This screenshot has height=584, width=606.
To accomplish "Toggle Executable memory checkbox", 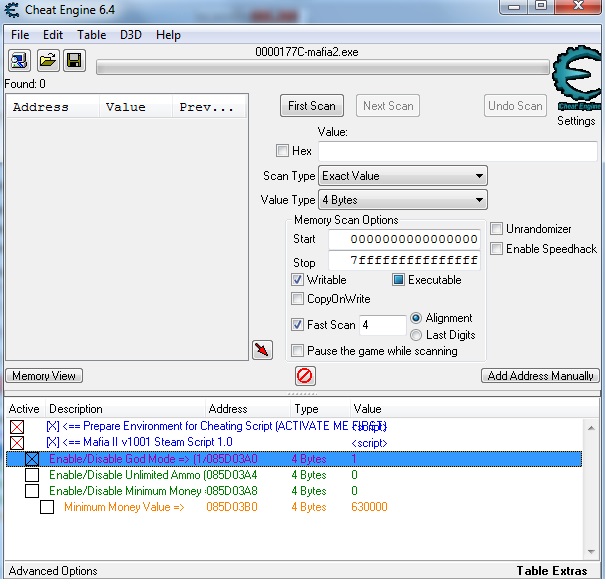I will click(398, 279).
